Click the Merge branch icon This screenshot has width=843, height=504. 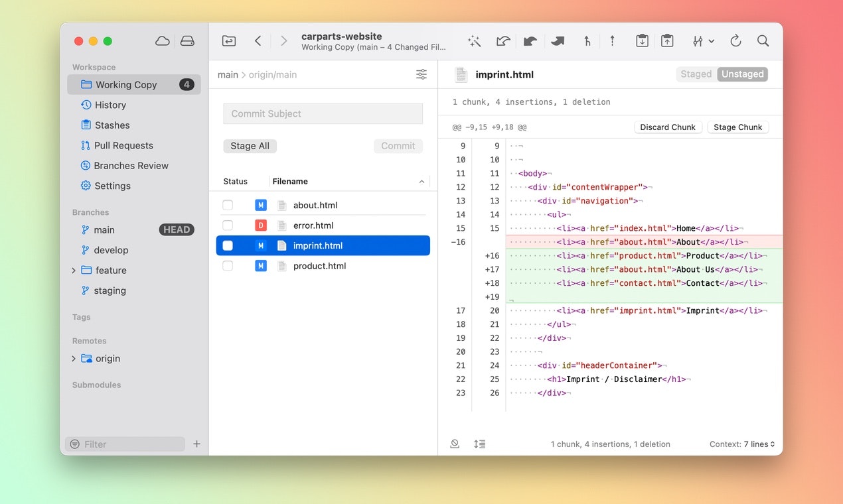pyautogui.click(x=587, y=41)
